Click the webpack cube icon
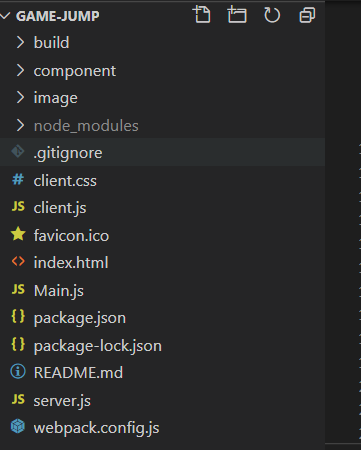This screenshot has width=361, height=450. [18, 426]
